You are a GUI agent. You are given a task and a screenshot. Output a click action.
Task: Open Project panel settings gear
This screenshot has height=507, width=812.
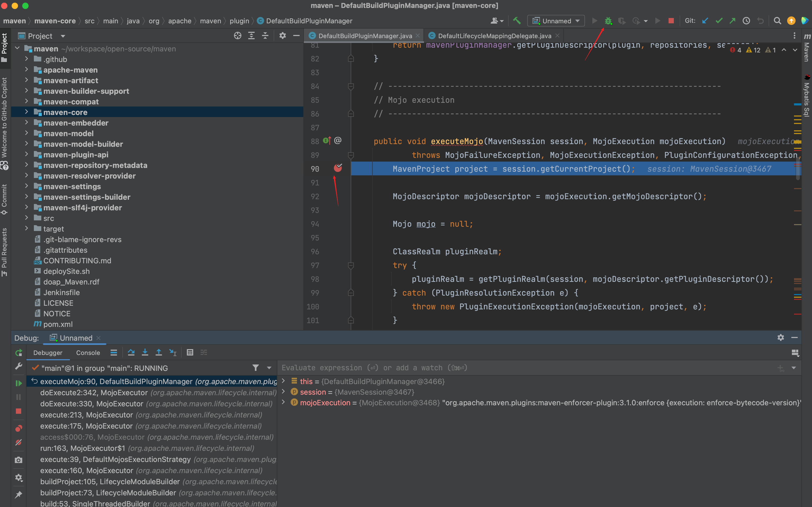tap(282, 35)
